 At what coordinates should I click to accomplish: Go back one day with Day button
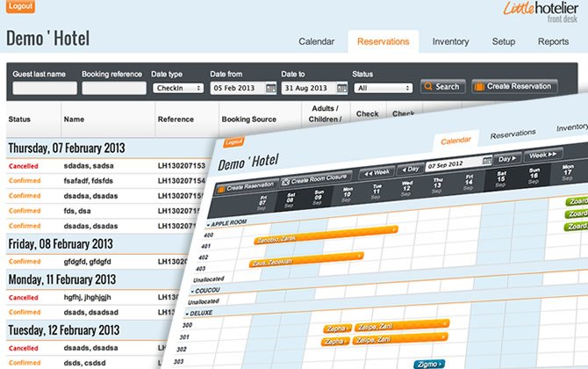point(411,169)
